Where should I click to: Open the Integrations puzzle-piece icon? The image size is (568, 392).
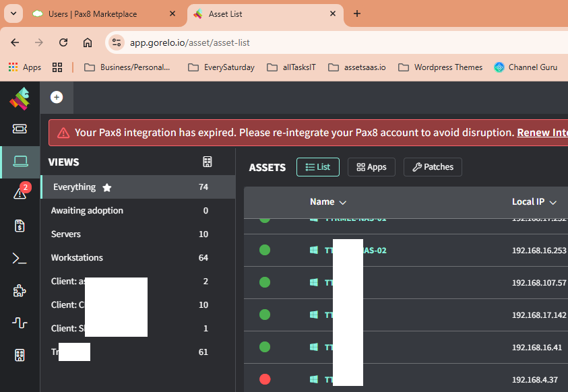[20, 290]
